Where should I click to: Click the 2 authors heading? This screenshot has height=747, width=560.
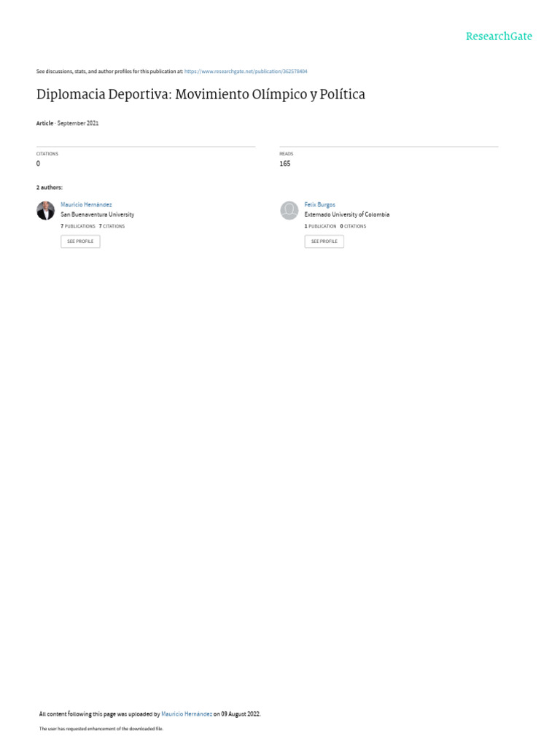click(x=50, y=187)
